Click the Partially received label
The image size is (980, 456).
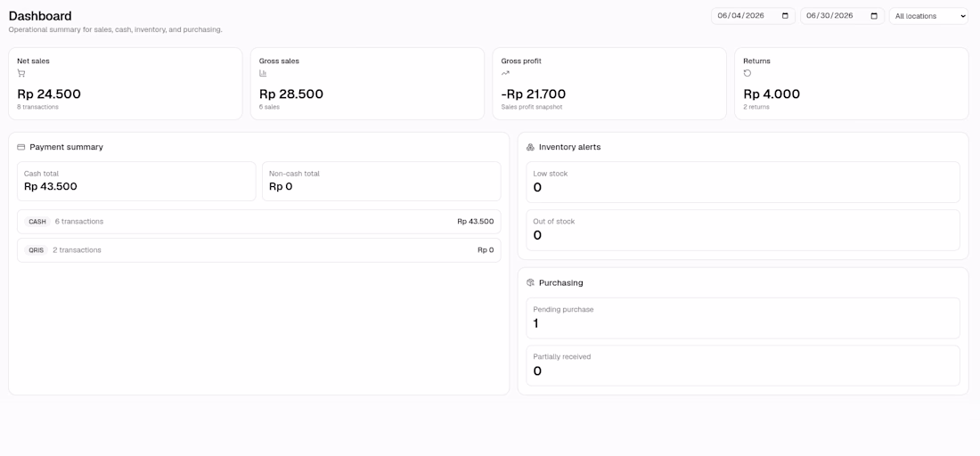point(562,356)
